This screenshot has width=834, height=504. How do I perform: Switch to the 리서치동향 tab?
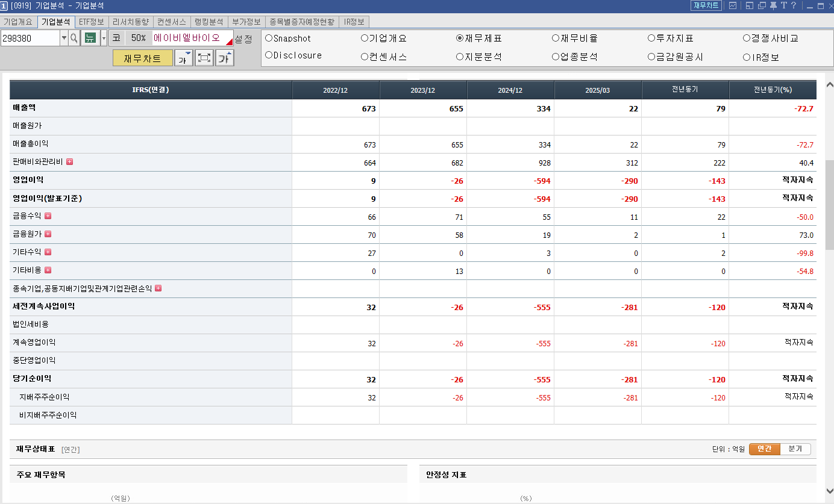tap(130, 22)
